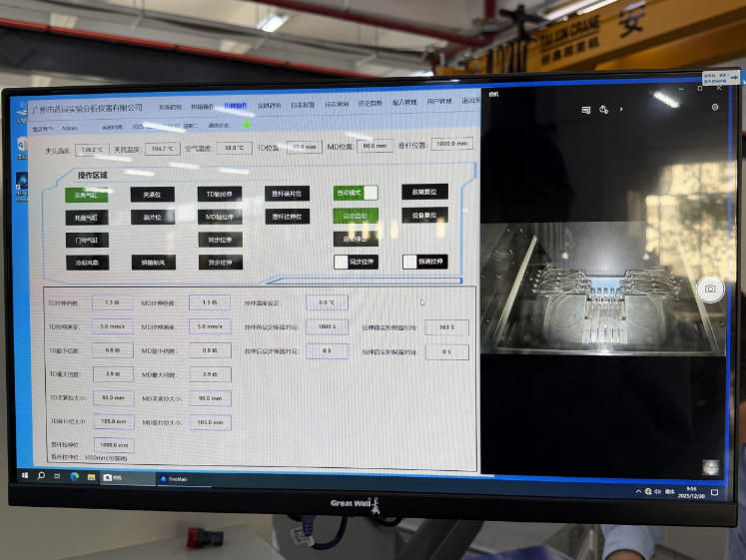This screenshot has width=746, height=560.
Task: Launch Microsoft Edge from the taskbar
Action: (74, 477)
